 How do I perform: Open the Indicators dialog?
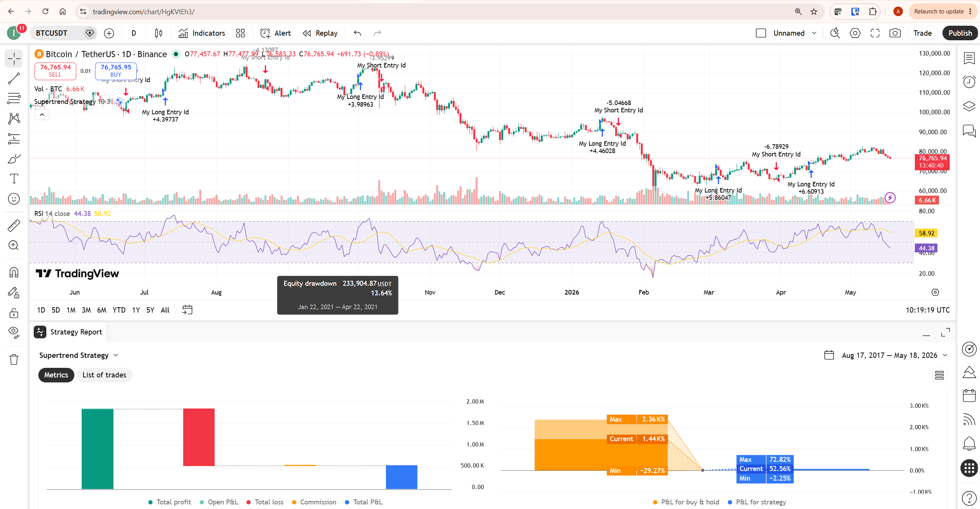(202, 33)
